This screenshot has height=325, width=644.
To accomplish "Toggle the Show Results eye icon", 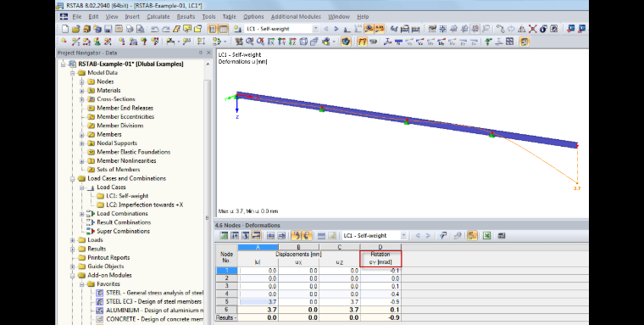I will click(369, 29).
